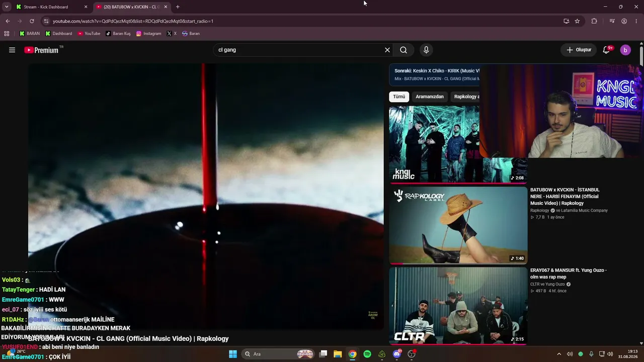
Task: Open the video title CL GANG text
Action: point(128,339)
